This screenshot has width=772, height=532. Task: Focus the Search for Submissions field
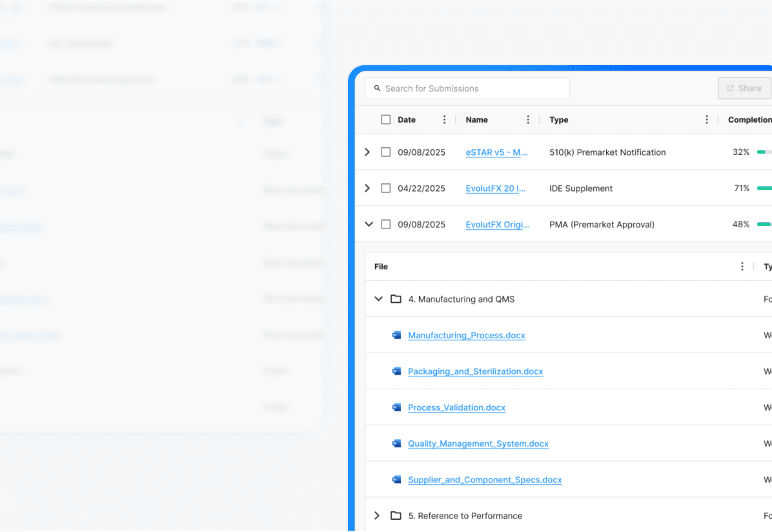coord(467,88)
